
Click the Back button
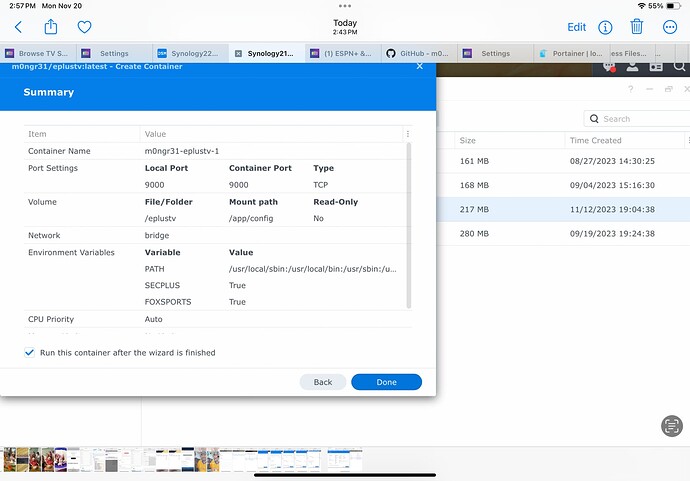(322, 382)
